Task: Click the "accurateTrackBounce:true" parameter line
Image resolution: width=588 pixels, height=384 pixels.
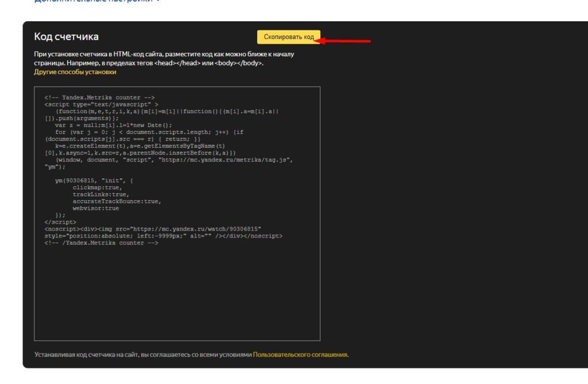Action: pos(117,201)
